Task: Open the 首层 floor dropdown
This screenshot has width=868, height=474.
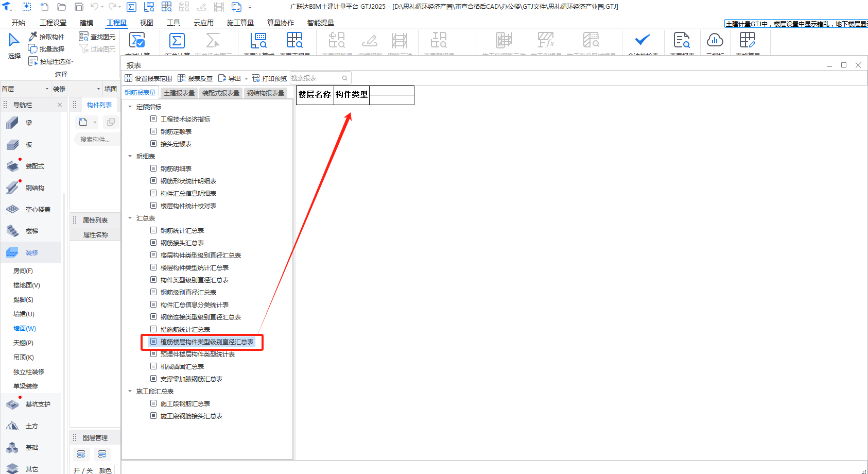Action: [47, 89]
